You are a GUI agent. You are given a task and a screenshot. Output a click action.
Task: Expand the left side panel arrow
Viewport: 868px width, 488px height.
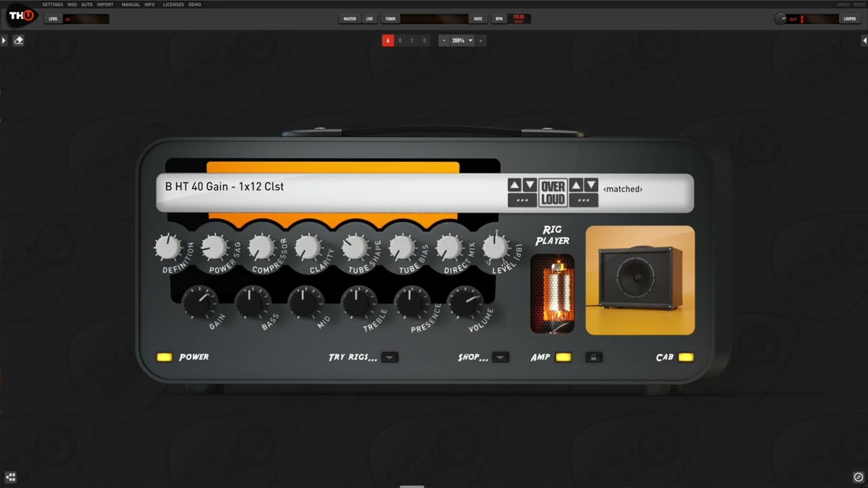point(4,41)
